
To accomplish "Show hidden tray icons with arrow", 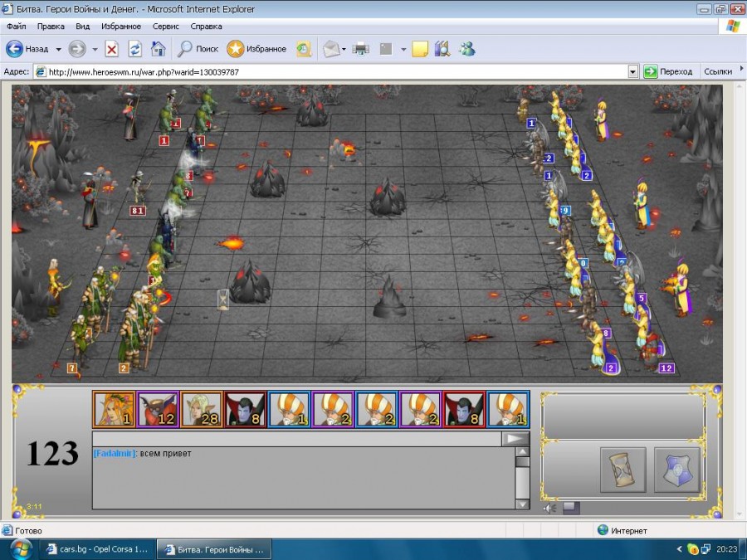I will [679, 549].
